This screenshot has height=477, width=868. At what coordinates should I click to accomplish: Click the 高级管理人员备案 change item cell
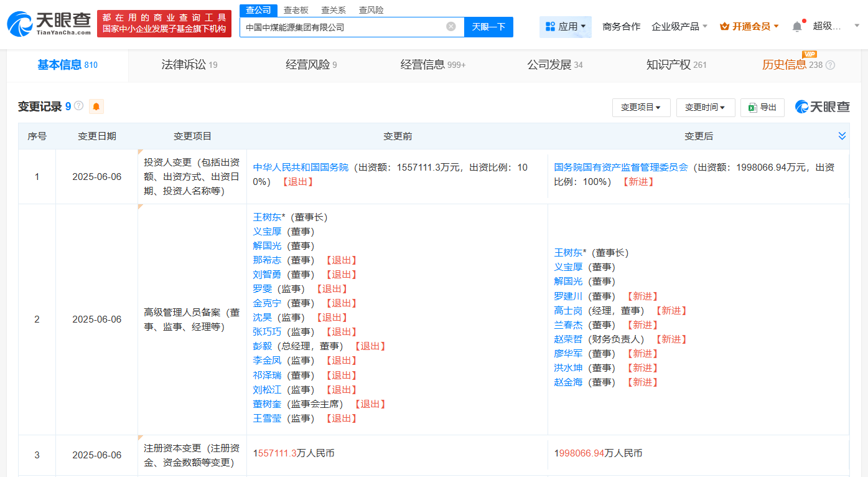coord(192,319)
